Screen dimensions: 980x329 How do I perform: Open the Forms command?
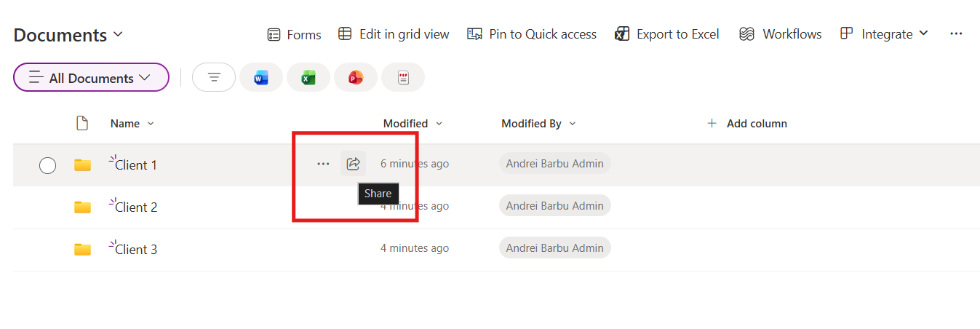tap(294, 34)
